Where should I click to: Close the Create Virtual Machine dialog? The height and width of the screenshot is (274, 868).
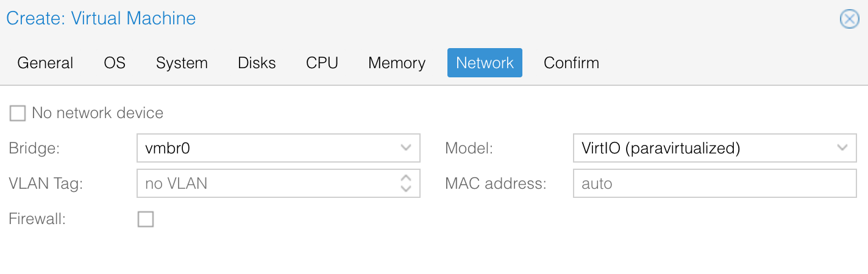click(850, 19)
